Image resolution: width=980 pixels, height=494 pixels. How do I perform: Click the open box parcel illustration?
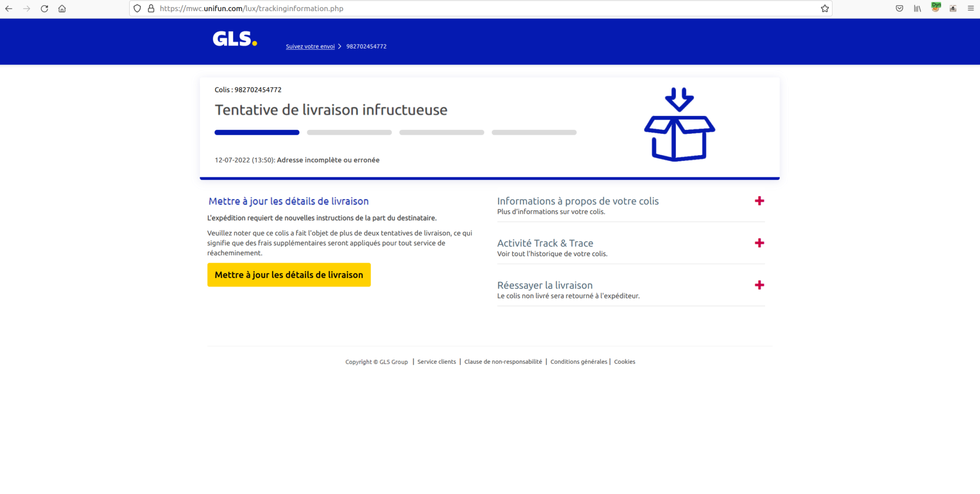tap(679, 125)
